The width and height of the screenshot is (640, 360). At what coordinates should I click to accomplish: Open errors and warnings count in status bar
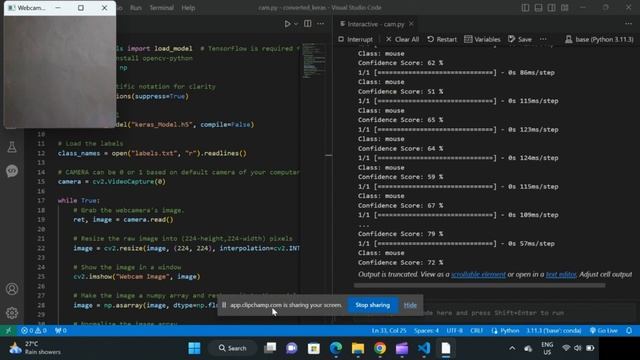click(34, 331)
